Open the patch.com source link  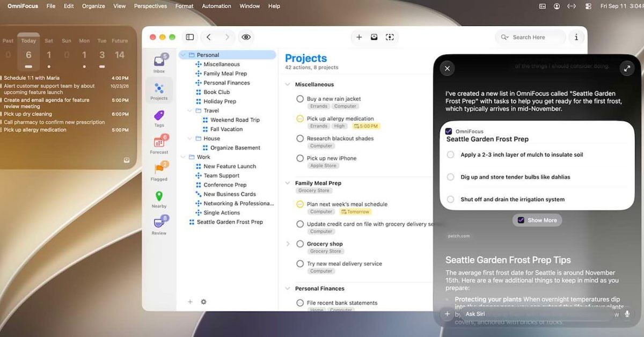459,236
